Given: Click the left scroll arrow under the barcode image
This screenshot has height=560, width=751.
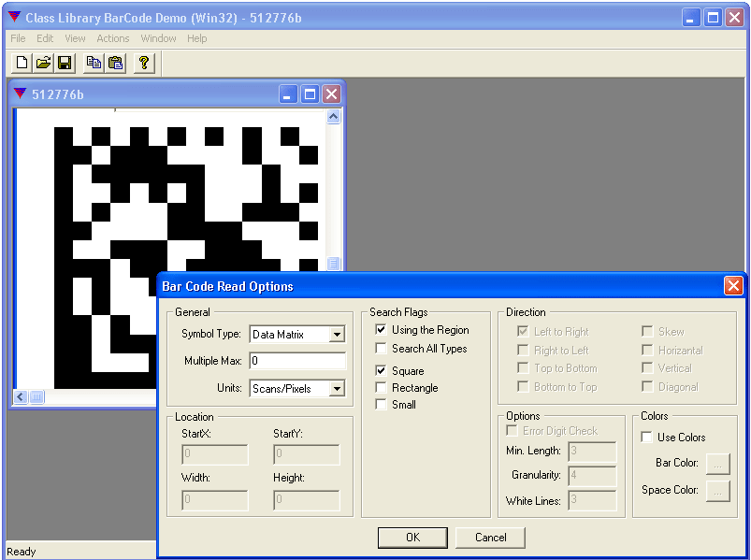Looking at the screenshot, I should click(x=20, y=396).
